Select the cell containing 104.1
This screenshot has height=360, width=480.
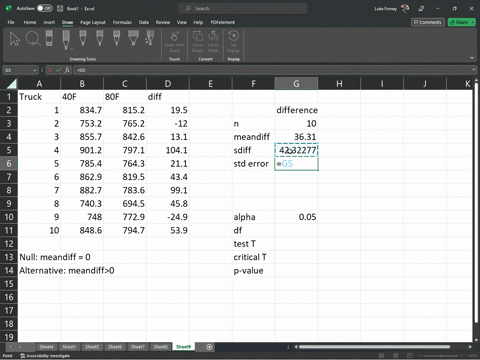coord(168,150)
